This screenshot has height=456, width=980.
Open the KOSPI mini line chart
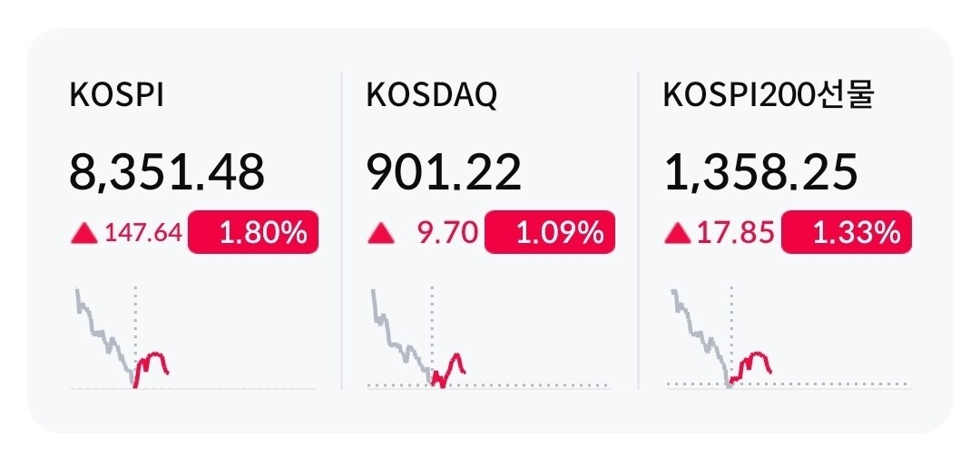point(193,338)
